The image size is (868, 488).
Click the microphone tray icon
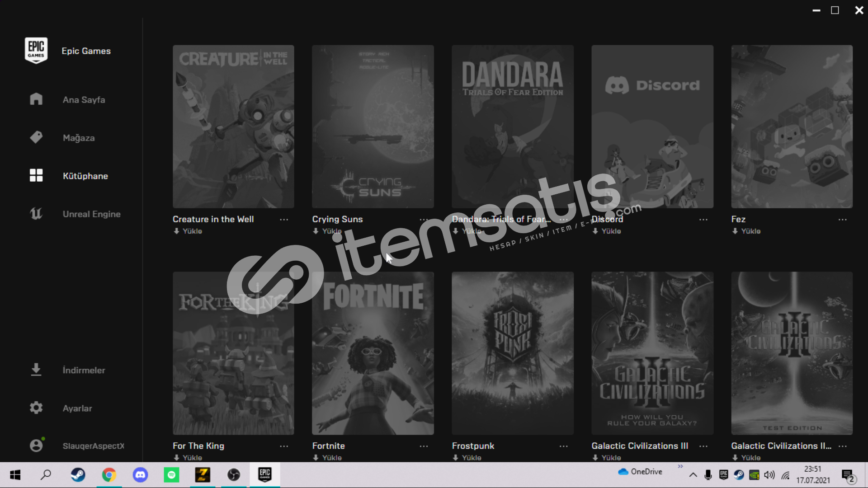[708, 475]
